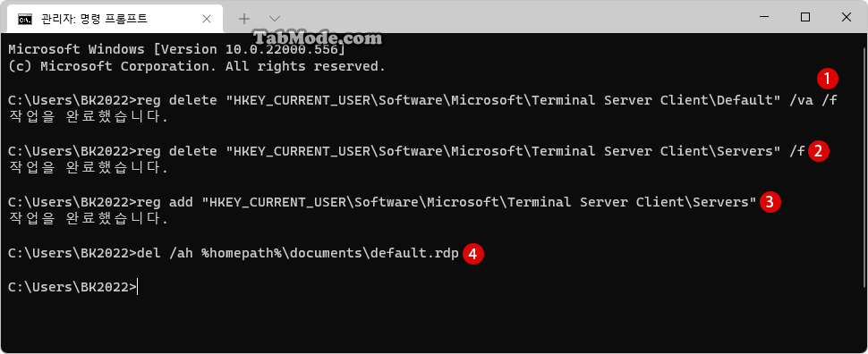Expand the new tab profile dropdown

coord(274,19)
